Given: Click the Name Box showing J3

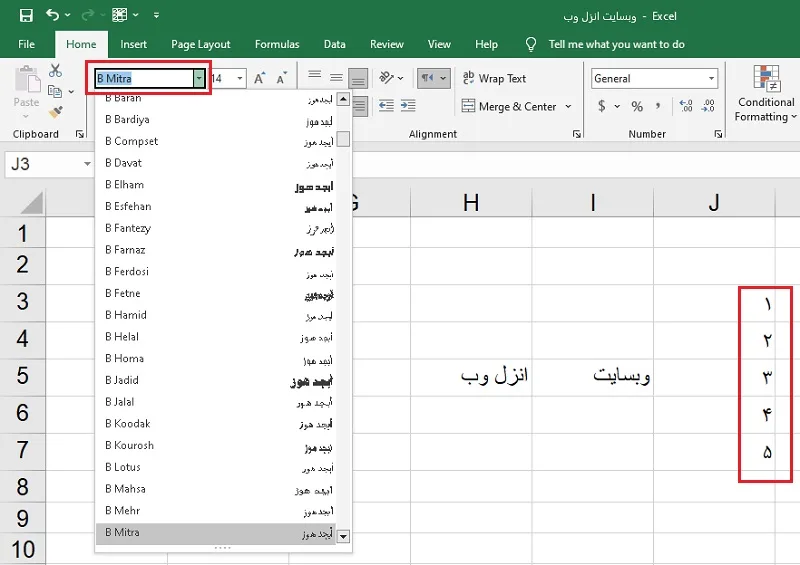Looking at the screenshot, I should pos(43,164).
